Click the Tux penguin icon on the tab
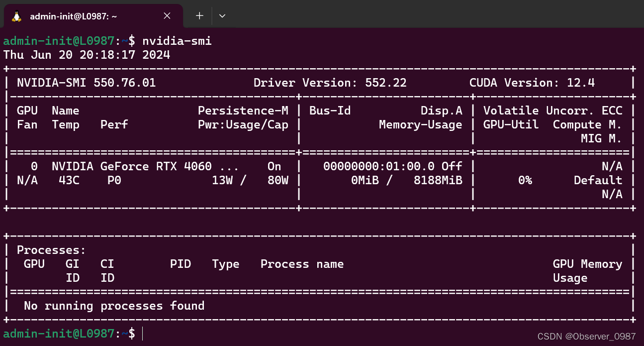 click(17, 15)
